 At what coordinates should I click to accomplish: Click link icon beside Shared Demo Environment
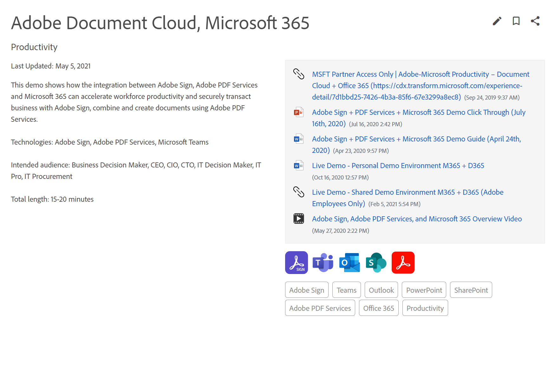tap(298, 192)
